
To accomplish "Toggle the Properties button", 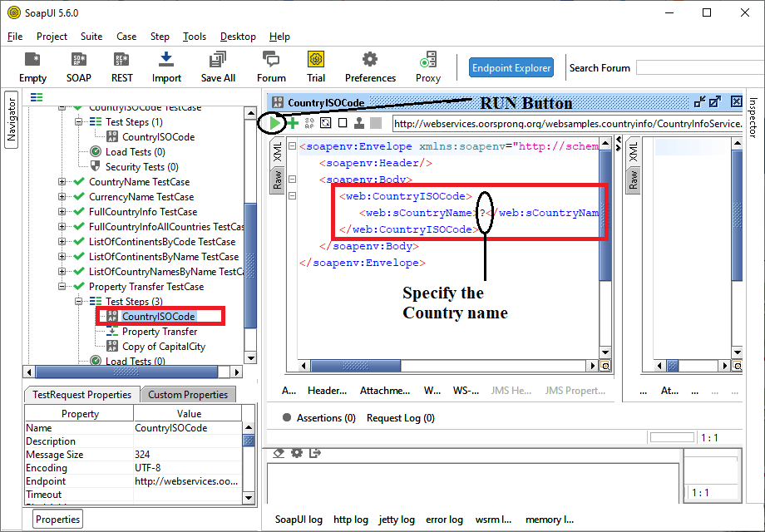I will pyautogui.click(x=57, y=520).
